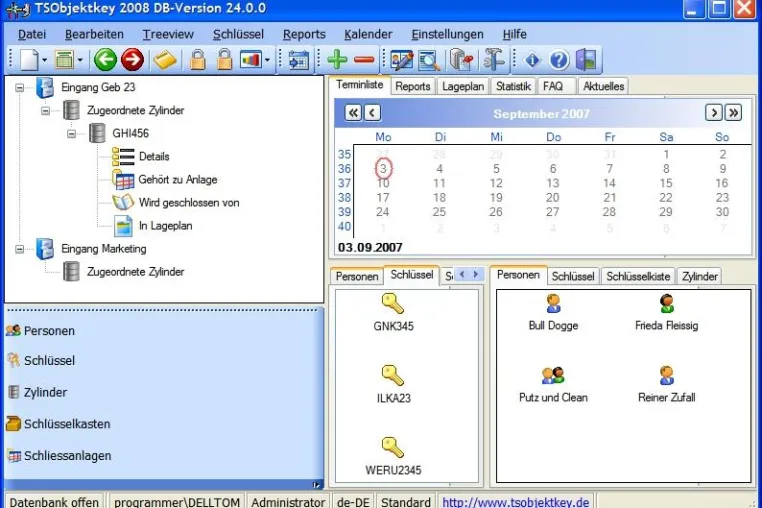Open the Treeview menu
The image size is (762, 508).
[168, 34]
